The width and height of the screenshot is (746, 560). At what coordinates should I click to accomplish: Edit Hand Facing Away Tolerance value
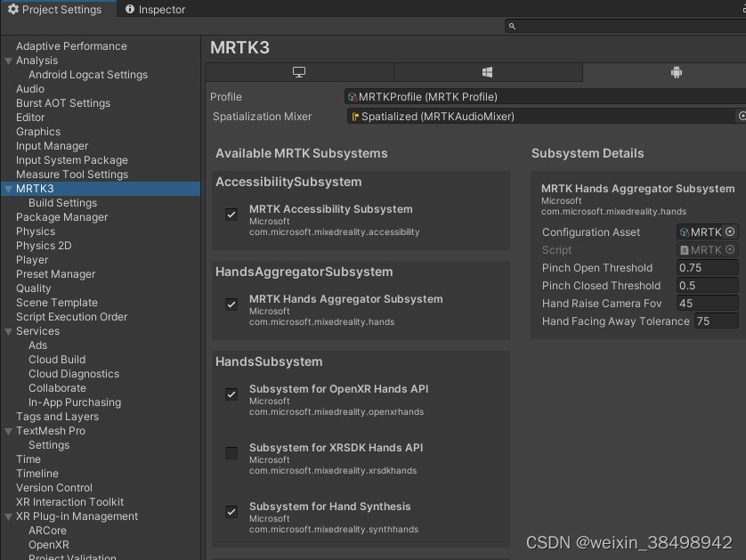(716, 321)
